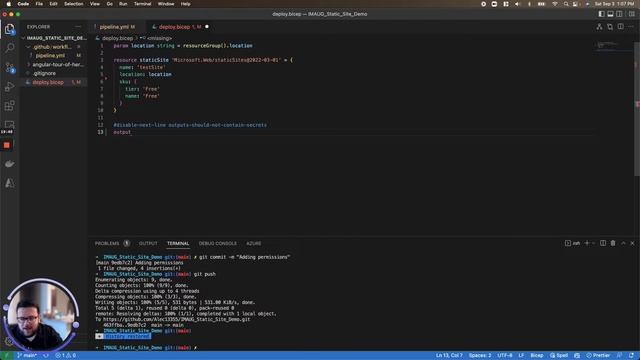Click the volume menu bar icon
The width and height of the screenshot is (640, 360).
click(517, 4)
